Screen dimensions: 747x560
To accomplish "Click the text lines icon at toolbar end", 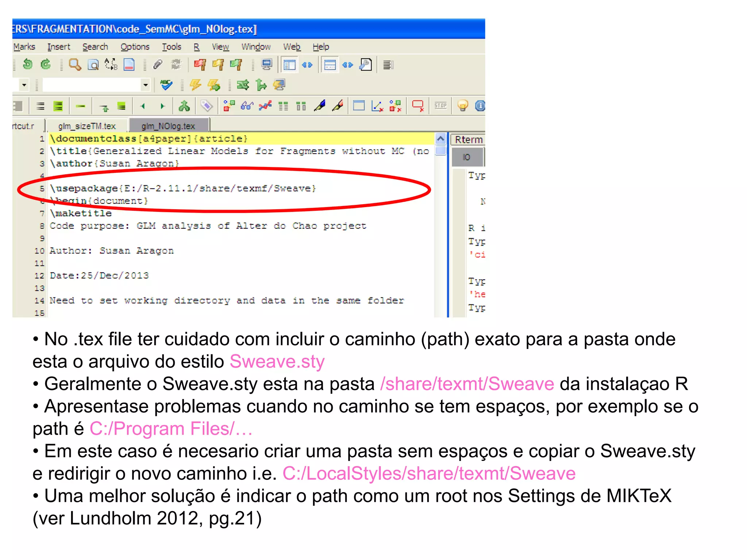I will point(388,65).
